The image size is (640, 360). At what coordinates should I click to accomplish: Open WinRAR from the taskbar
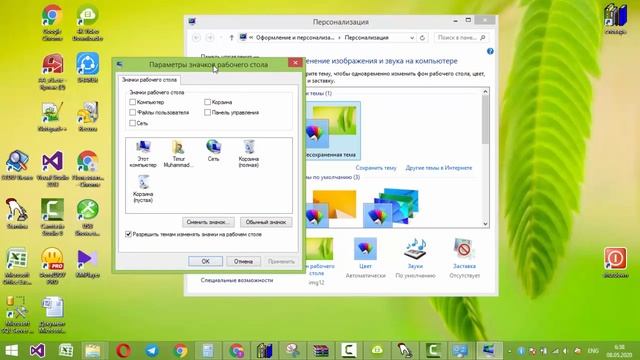click(x=320, y=351)
